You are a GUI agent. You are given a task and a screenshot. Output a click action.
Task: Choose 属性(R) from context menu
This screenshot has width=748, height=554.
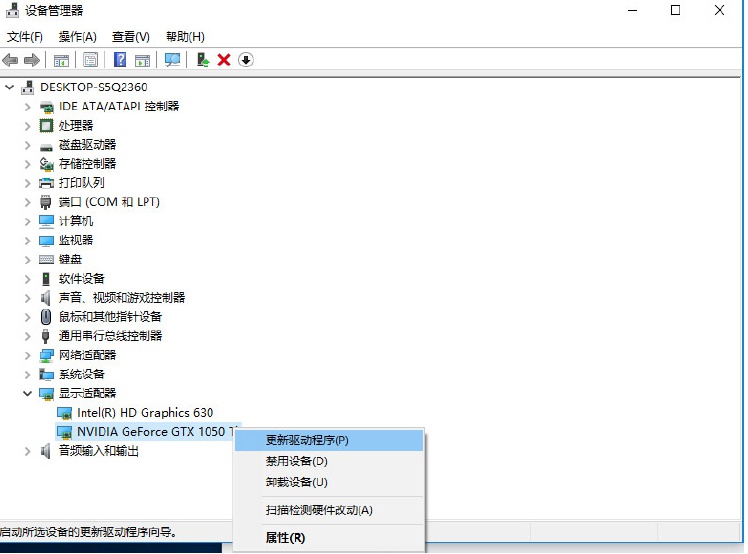(x=329, y=538)
